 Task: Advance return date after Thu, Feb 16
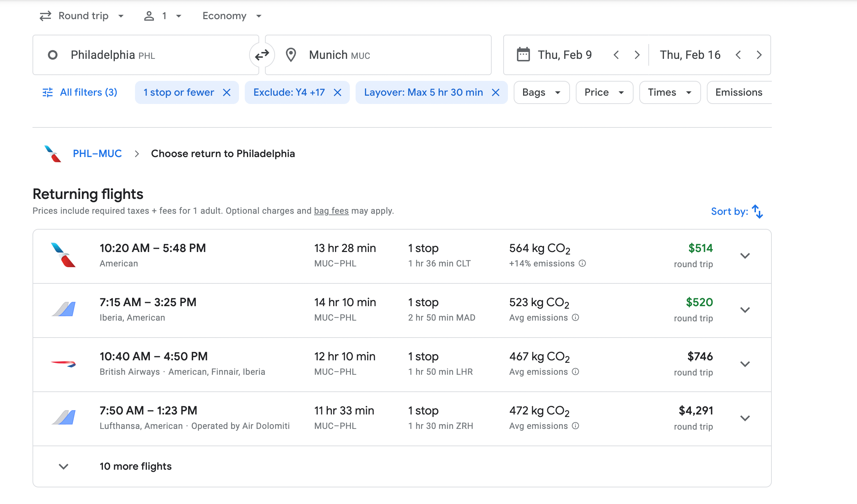(759, 55)
